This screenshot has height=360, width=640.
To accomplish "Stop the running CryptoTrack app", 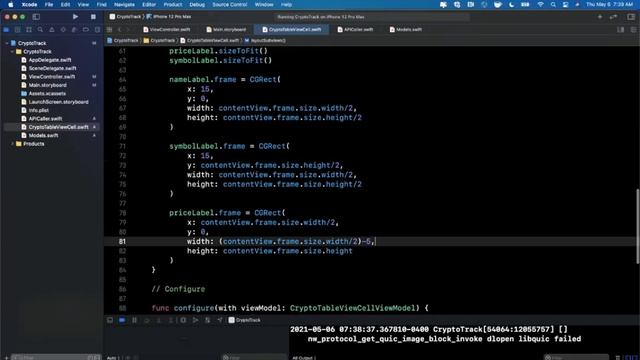I will pos(93,17).
